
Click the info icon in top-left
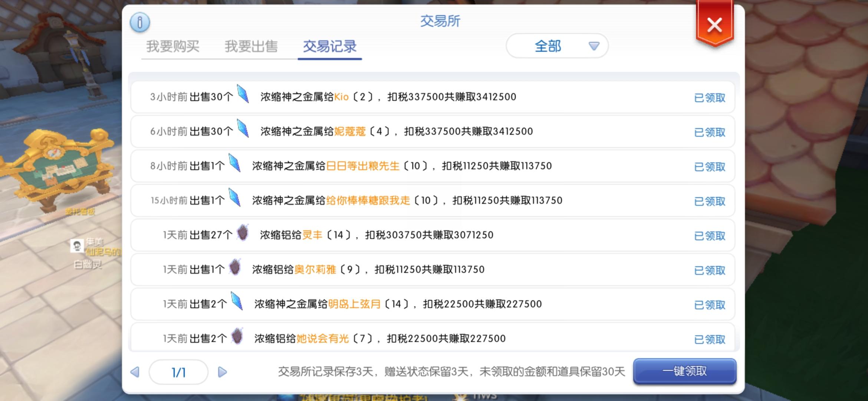pos(140,22)
